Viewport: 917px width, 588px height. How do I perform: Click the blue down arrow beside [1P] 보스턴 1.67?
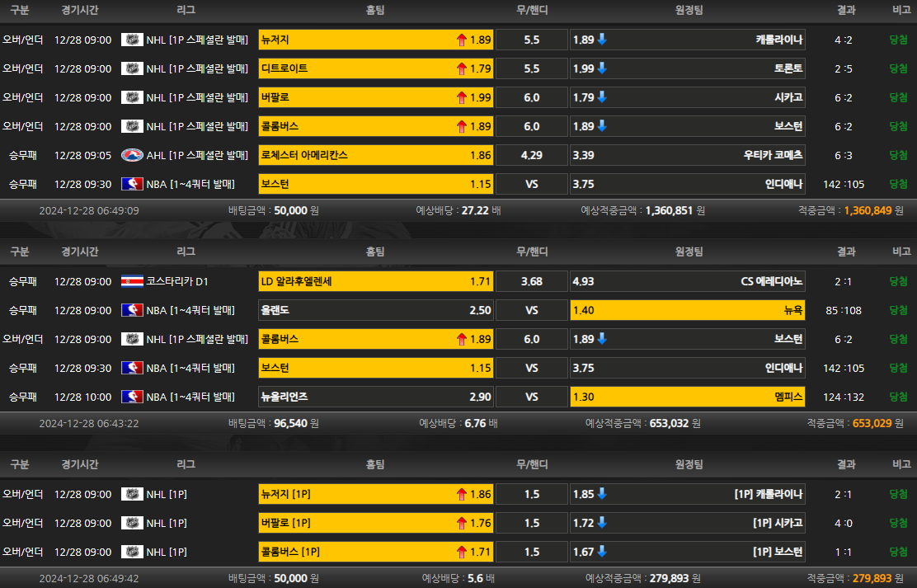coord(602,551)
